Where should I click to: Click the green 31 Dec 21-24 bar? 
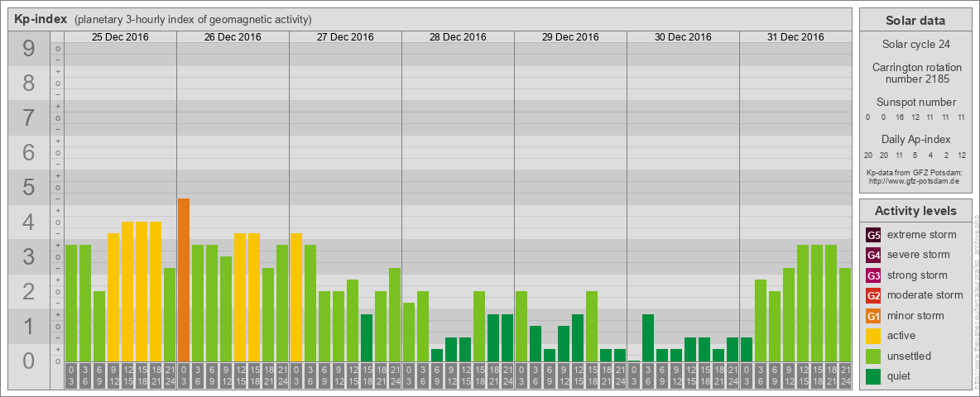coord(845,315)
